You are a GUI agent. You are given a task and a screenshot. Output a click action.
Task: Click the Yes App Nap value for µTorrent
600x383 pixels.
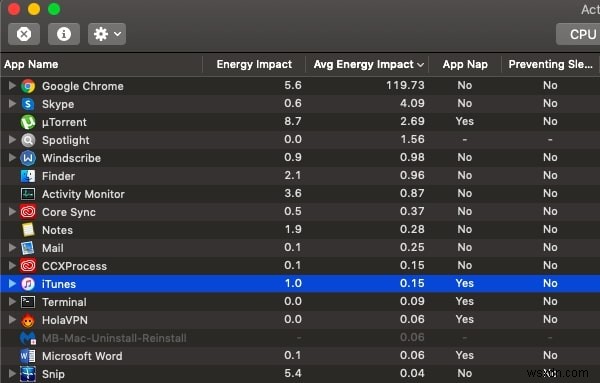tap(465, 121)
